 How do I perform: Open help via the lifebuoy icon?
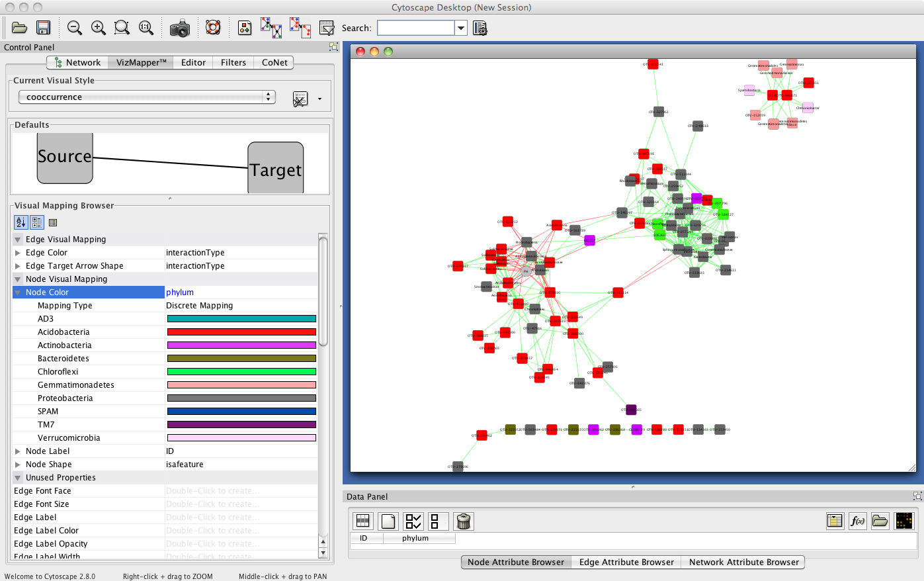point(213,28)
